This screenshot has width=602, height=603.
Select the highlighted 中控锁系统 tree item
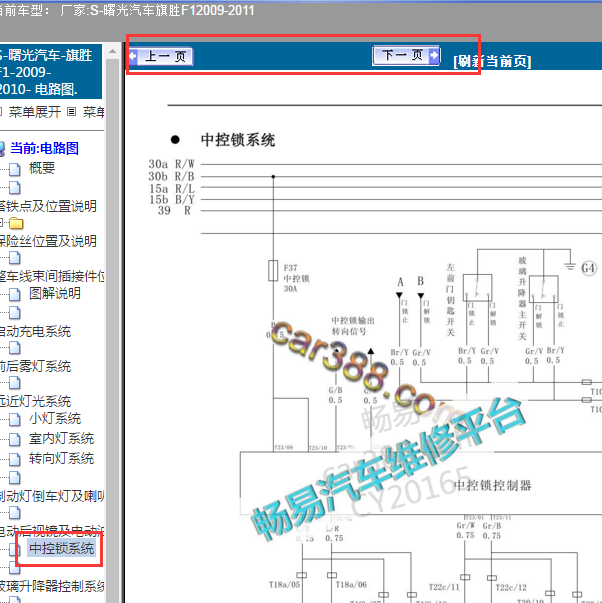click(62, 548)
